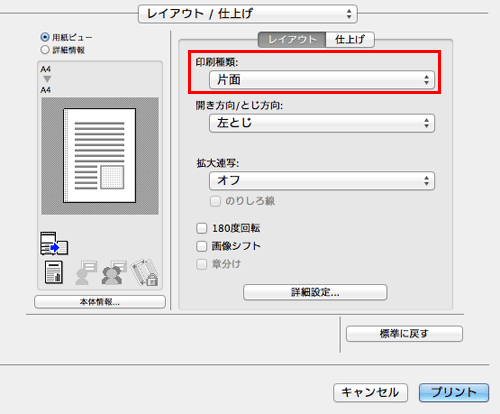This screenshot has width=500, height=414.
Task: Click the gray arrow between A4 labels
Action: click(47, 79)
